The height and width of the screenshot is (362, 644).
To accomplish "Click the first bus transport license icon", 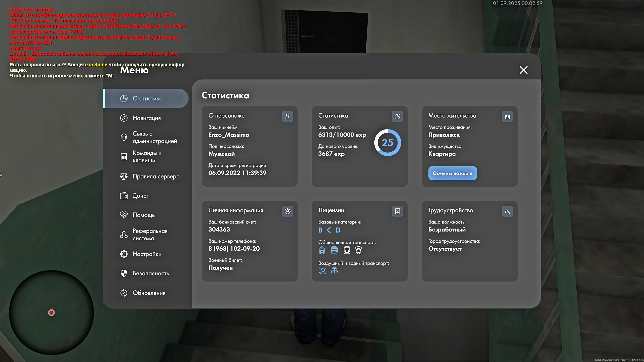I will [x=322, y=250].
